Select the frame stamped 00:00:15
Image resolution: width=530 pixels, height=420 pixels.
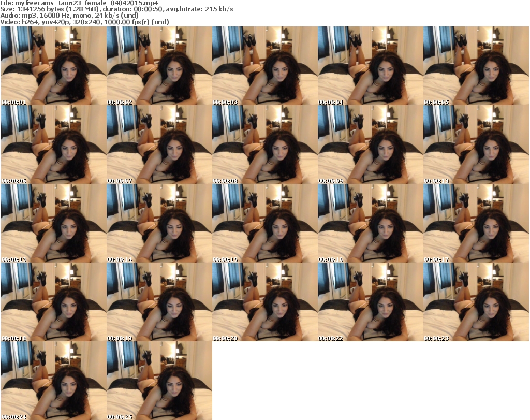pos(264,223)
